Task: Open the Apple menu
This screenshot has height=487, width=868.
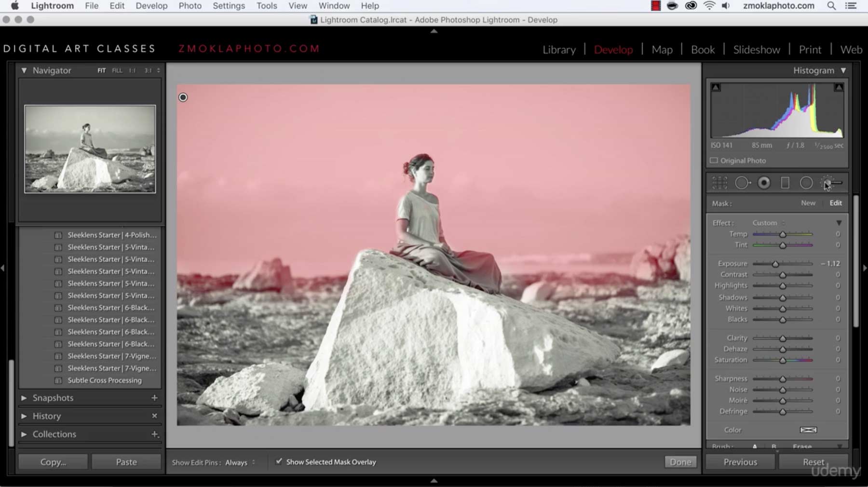Action: [14, 6]
